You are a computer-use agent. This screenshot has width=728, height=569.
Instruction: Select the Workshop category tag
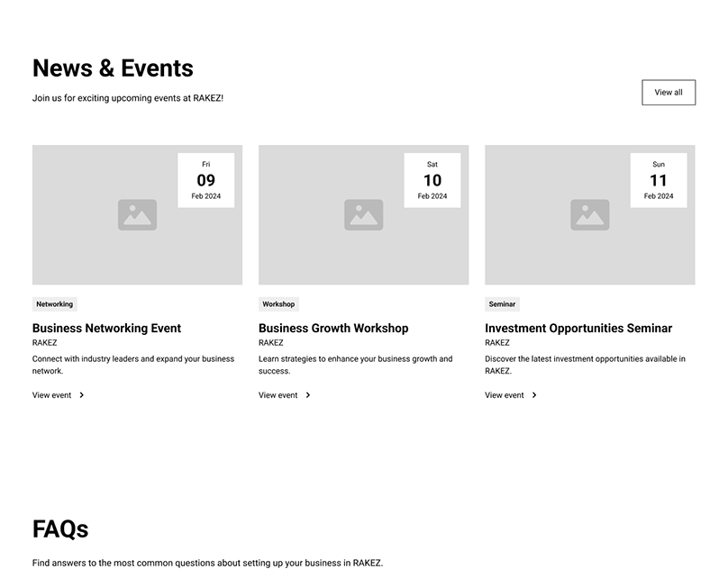pos(278,303)
